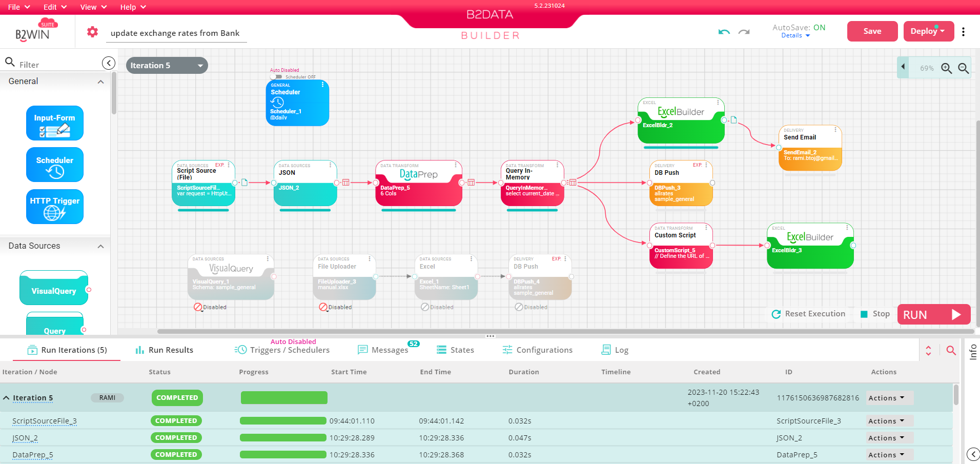This screenshot has width=980, height=464.
Task: Toggle results panel height arrows
Action: [x=928, y=350]
